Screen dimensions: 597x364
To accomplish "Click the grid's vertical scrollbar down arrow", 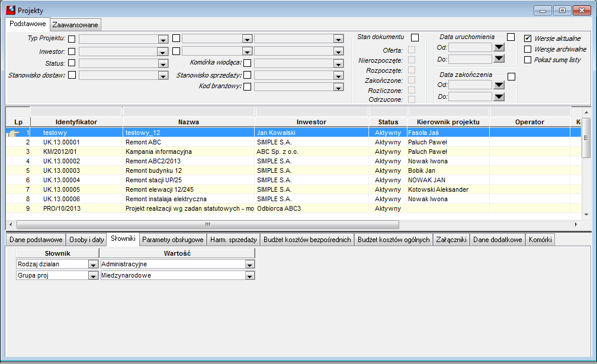I will point(586,215).
